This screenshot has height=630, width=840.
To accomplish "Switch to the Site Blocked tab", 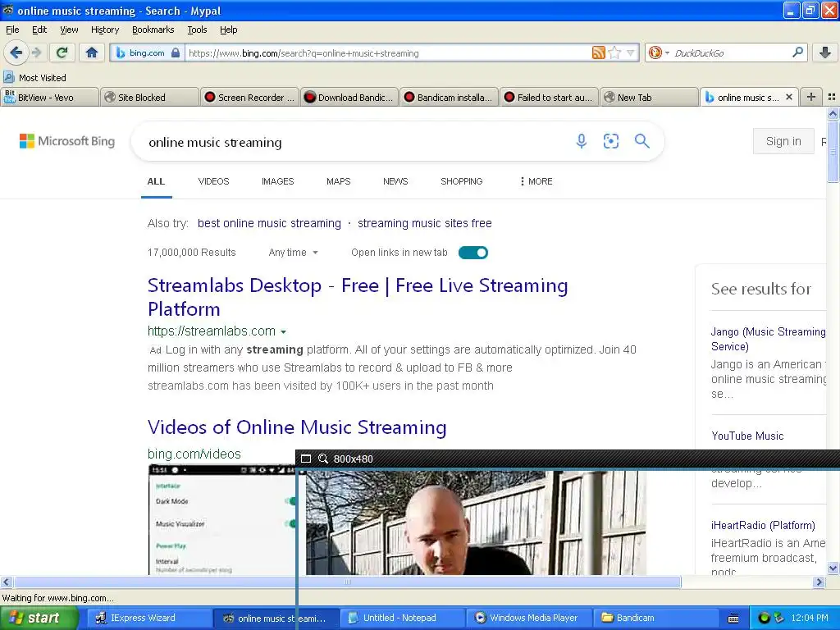I will click(x=149, y=97).
